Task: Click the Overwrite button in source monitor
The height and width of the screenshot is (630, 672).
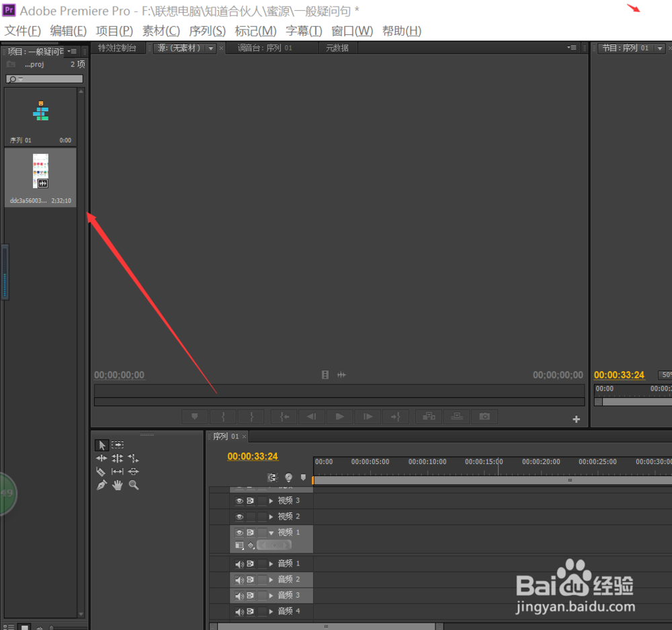Action: pos(457,416)
